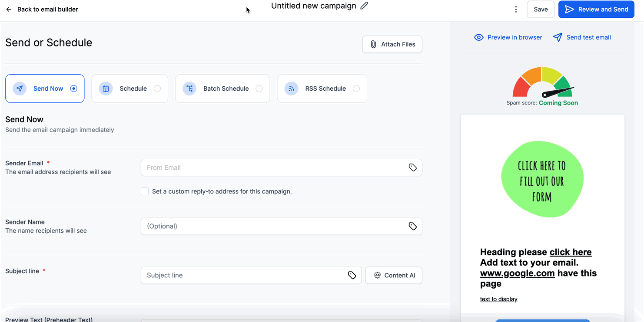Click the pencil icon to rename campaign
The height and width of the screenshot is (322, 644).
point(364,6)
